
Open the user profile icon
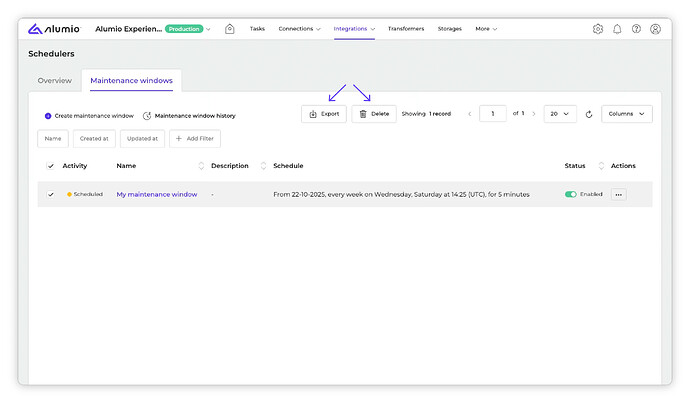(655, 29)
